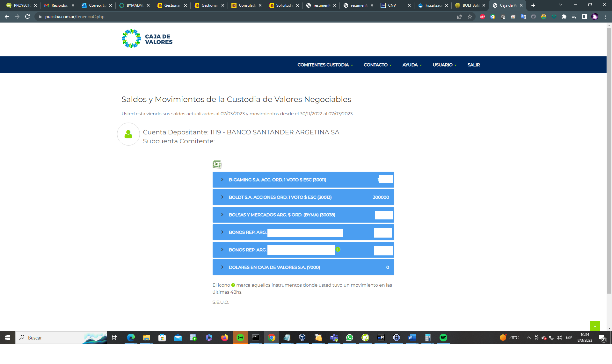Open WhatsApp from the taskbar

(x=349, y=338)
